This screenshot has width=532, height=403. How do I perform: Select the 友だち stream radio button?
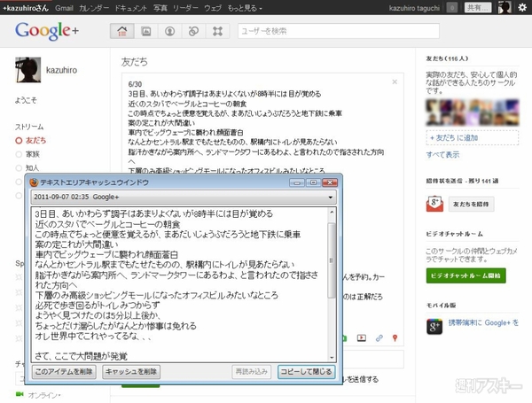point(19,140)
